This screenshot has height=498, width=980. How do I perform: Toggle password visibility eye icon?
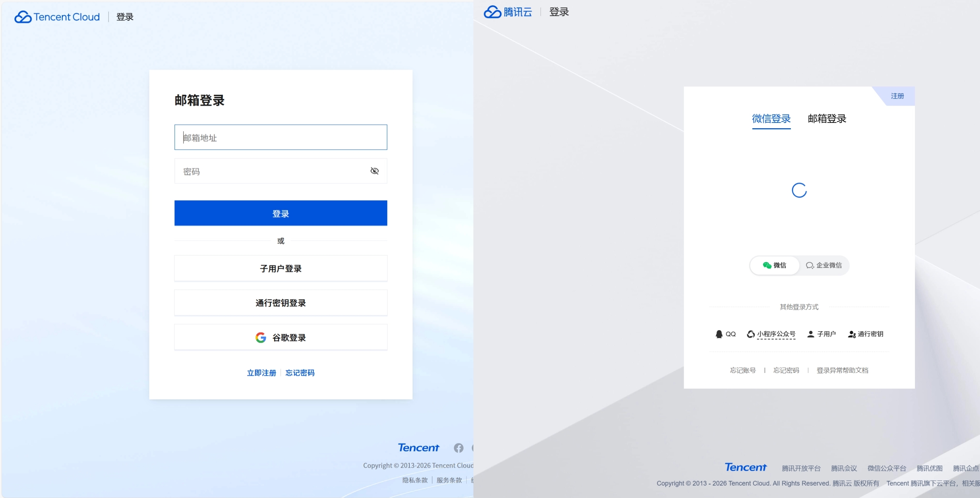[374, 171]
